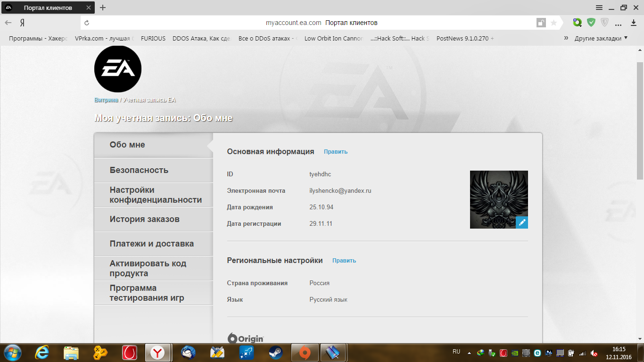Click the Yandex Browser taskbar icon

(x=157, y=352)
